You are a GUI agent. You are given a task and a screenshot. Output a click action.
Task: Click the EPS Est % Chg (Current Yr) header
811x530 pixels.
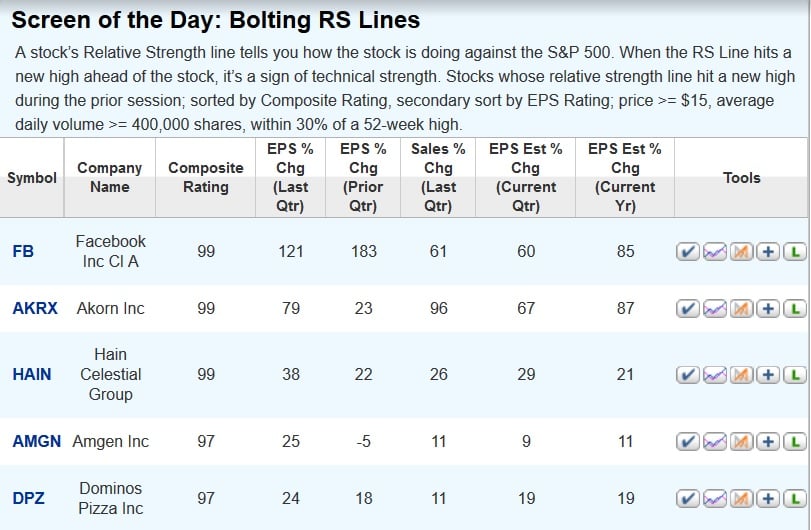tap(625, 178)
